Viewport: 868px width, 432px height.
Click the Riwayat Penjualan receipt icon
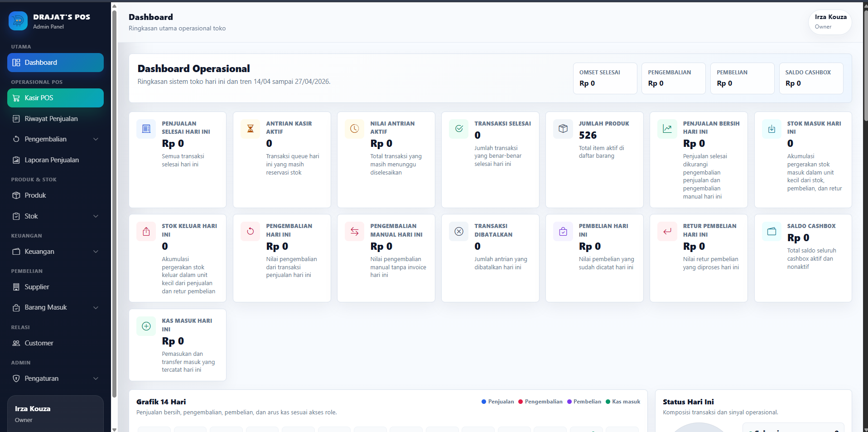coord(16,119)
